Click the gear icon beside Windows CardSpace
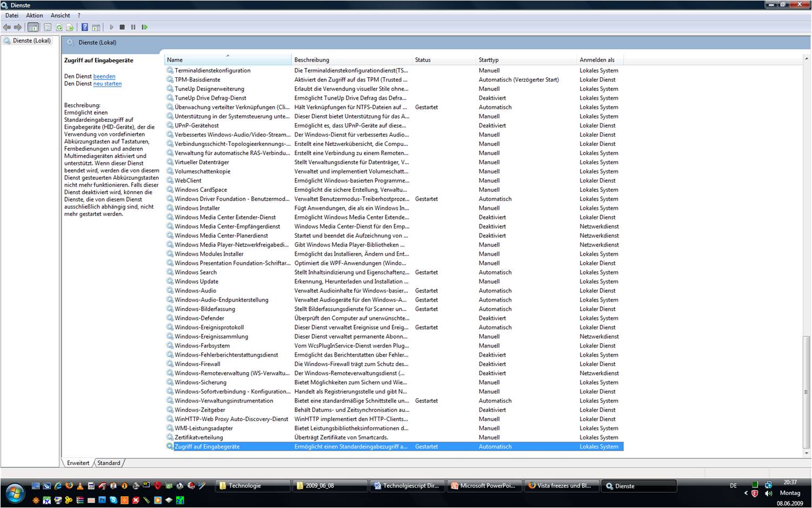Image resolution: width=812 pixels, height=508 pixels. (x=170, y=190)
